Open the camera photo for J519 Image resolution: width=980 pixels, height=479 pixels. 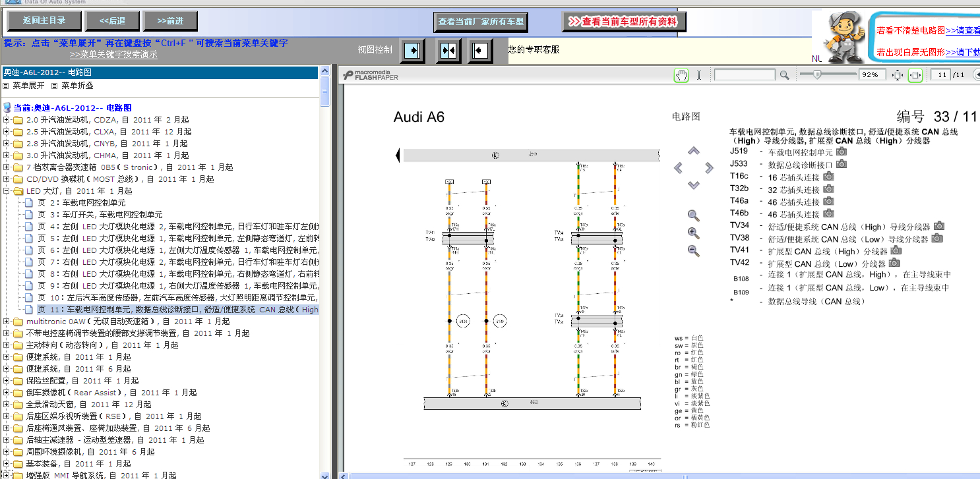click(x=842, y=152)
